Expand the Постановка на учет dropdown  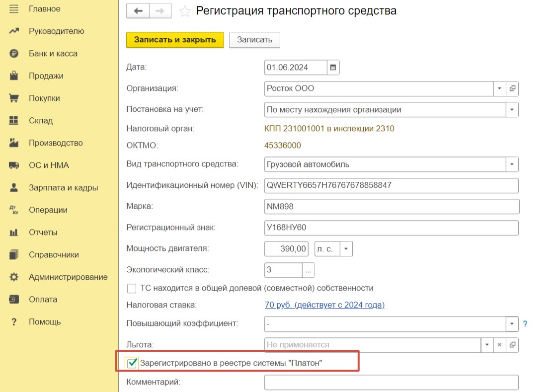click(x=512, y=110)
